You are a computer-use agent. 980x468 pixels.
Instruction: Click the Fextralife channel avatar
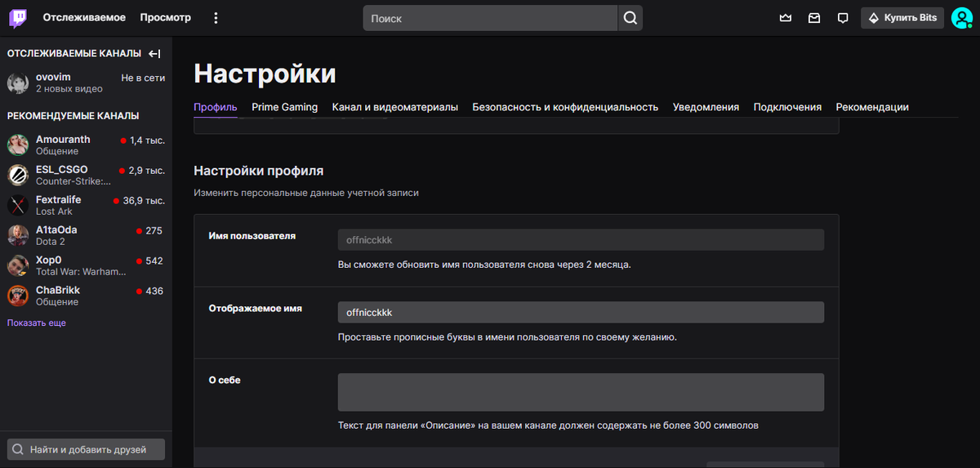(x=18, y=206)
